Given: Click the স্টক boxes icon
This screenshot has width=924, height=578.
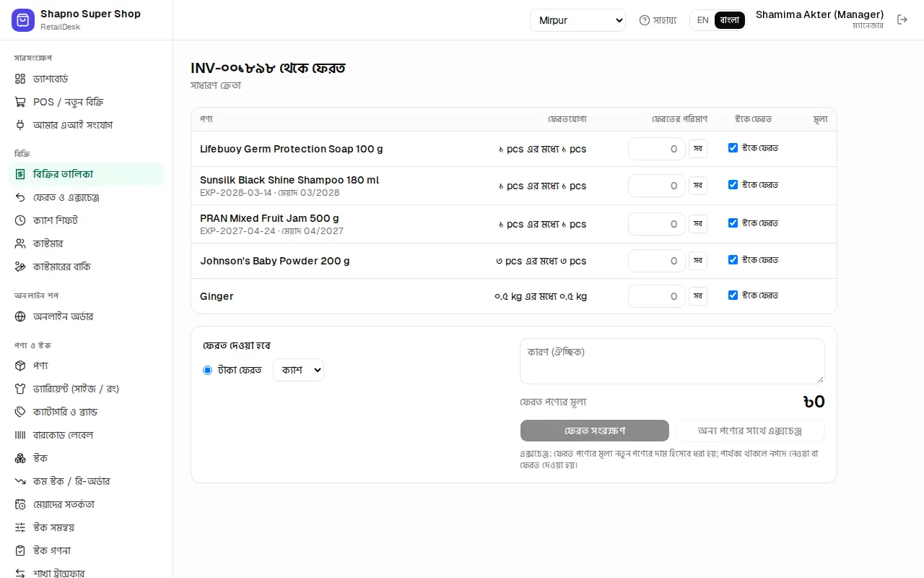Looking at the screenshot, I should (x=20, y=458).
